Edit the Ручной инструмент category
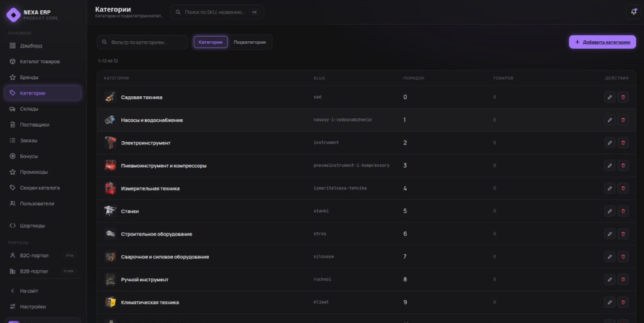The width and height of the screenshot is (644, 323). coord(609,279)
